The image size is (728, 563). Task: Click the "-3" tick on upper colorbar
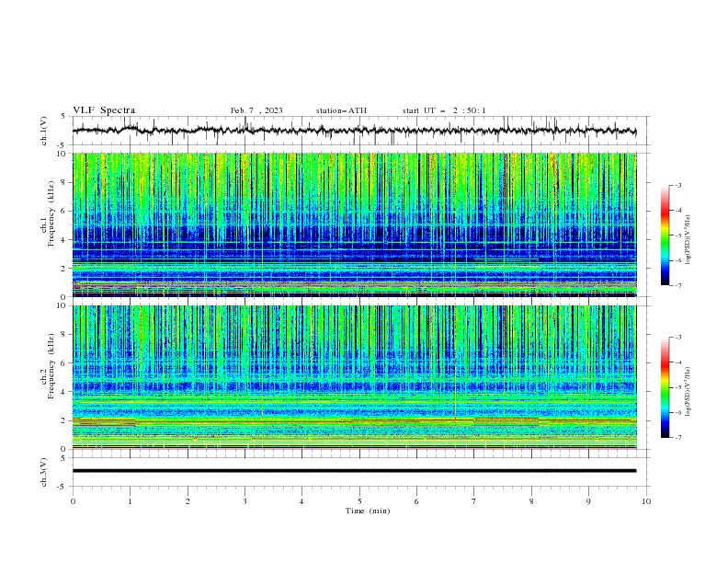(677, 186)
